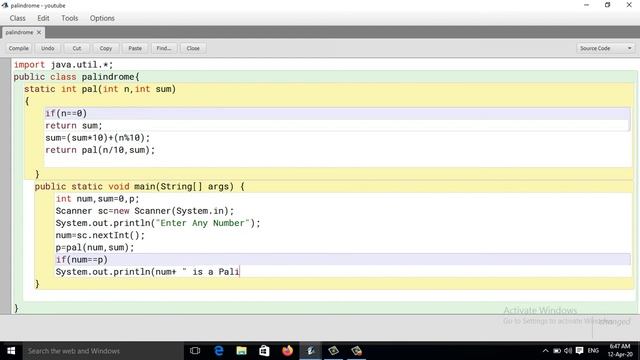Open File Explorer from taskbar
The image size is (640, 360).
click(x=242, y=351)
